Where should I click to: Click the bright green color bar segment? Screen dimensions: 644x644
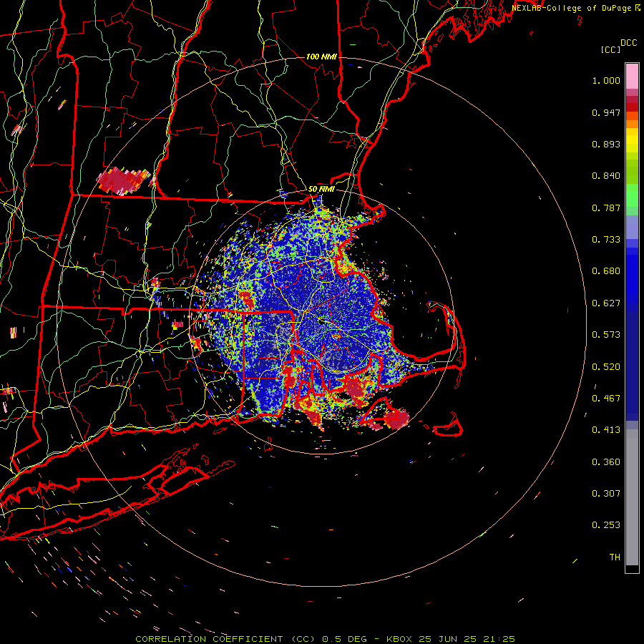point(632,195)
